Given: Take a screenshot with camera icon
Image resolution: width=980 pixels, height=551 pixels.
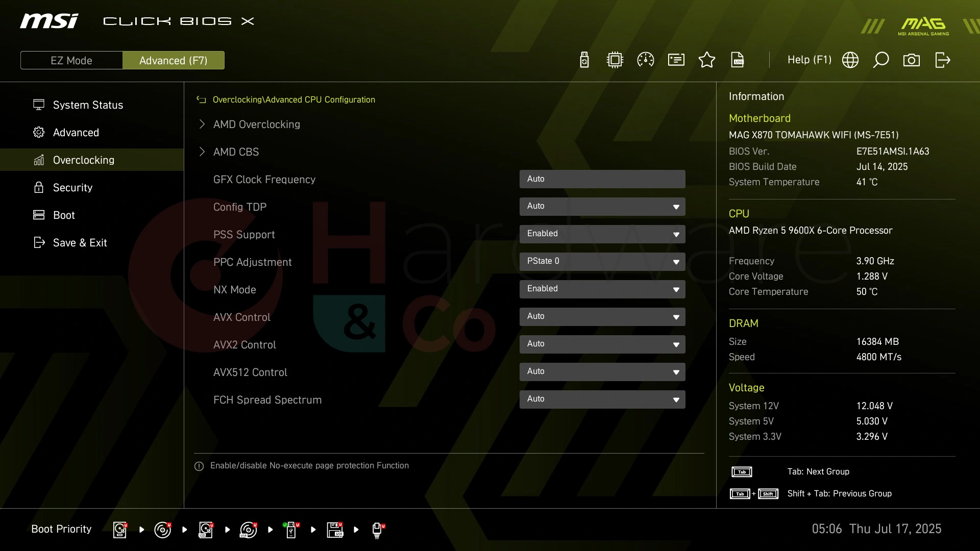Looking at the screenshot, I should (x=912, y=60).
